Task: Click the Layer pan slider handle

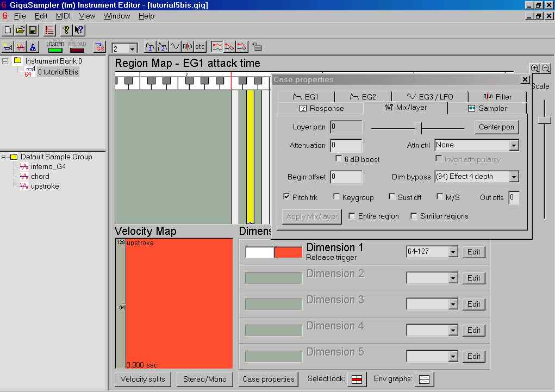Action: (x=419, y=128)
